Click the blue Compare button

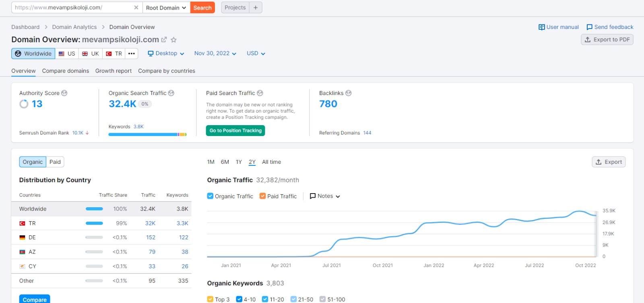(35, 299)
